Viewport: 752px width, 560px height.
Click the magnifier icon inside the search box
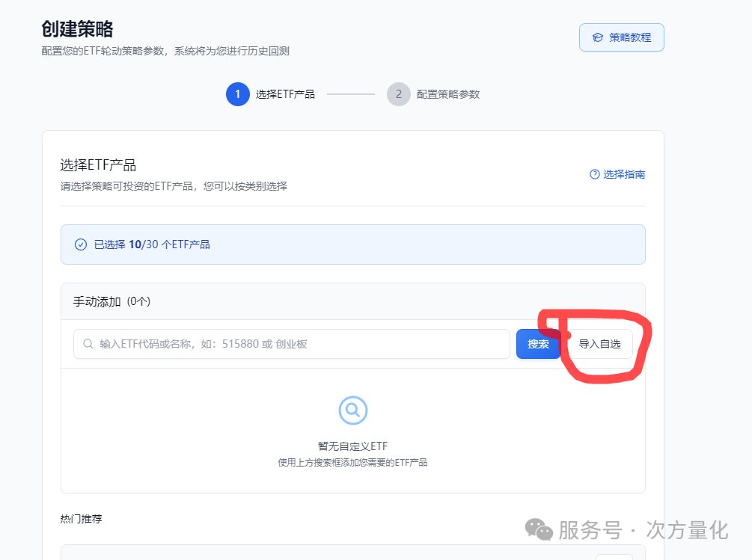coord(88,344)
